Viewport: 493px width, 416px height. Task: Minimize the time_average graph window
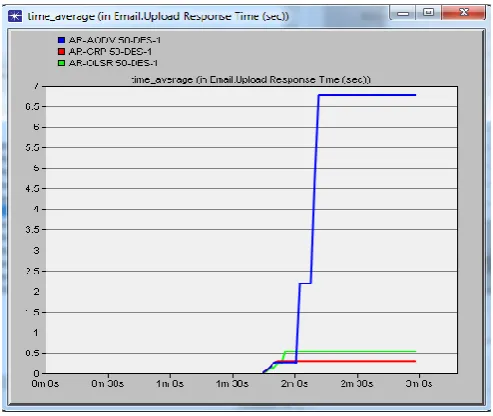(403, 13)
